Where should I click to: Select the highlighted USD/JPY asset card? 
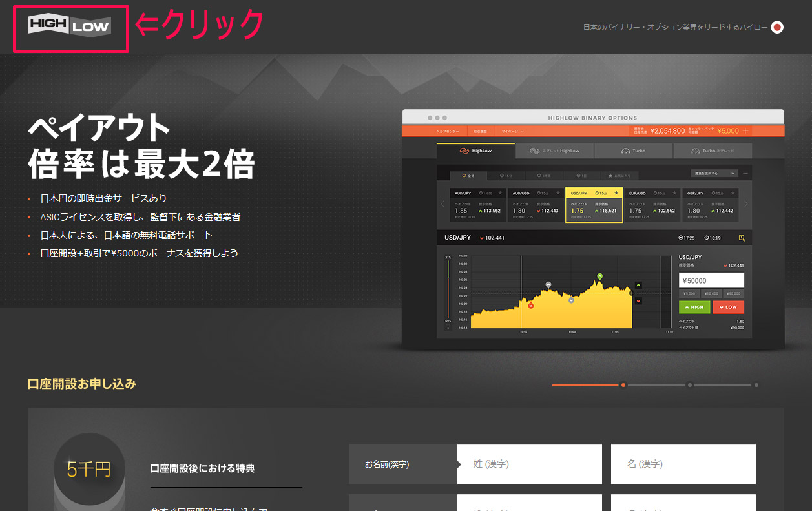(x=594, y=205)
